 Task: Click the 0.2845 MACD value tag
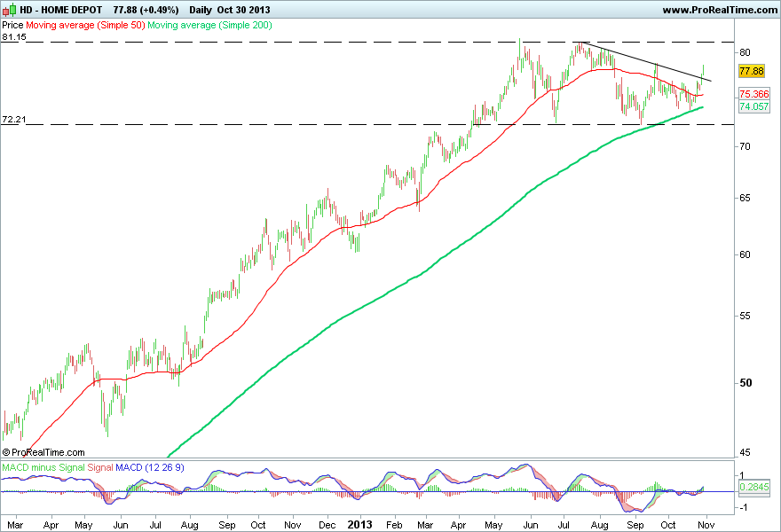point(754,487)
